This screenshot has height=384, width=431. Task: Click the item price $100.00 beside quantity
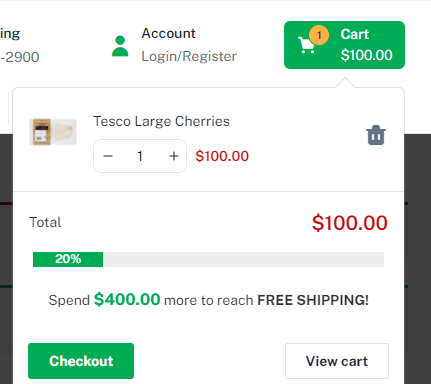click(x=222, y=156)
